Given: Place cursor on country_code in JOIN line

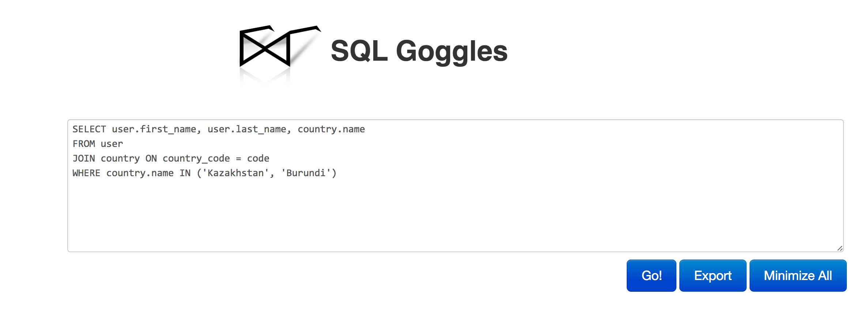Looking at the screenshot, I should click(196, 159).
